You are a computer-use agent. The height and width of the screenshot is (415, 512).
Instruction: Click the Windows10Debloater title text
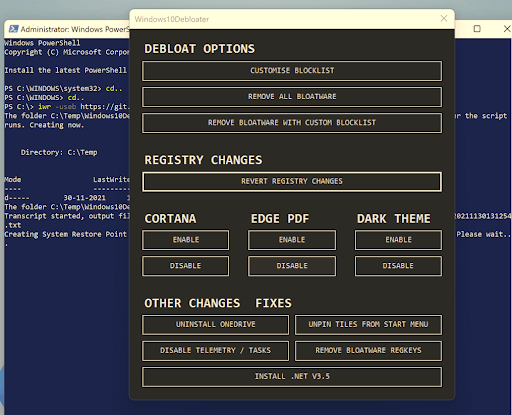point(172,19)
